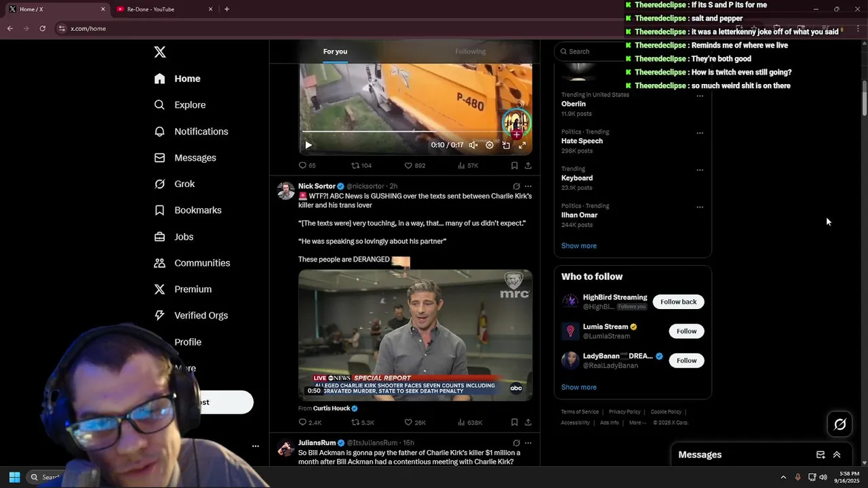The width and height of the screenshot is (868, 488).
Task: Open Premium in the sidebar
Action: 182,289
